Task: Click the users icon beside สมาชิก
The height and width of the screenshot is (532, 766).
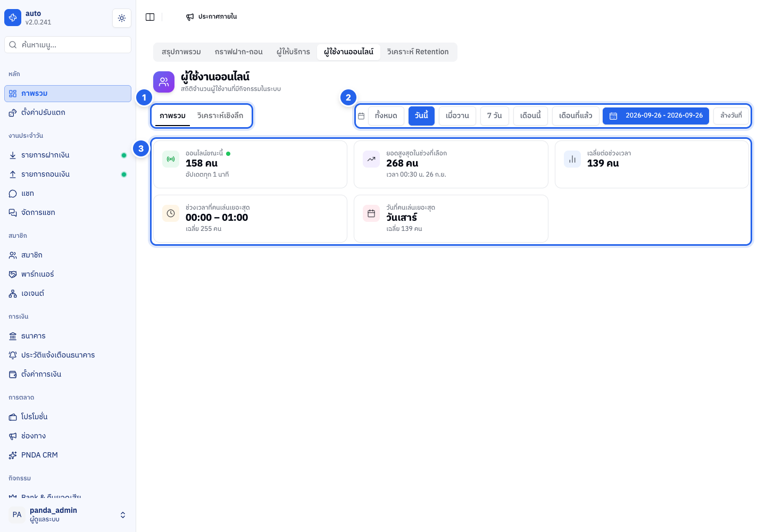Action: 13,255
